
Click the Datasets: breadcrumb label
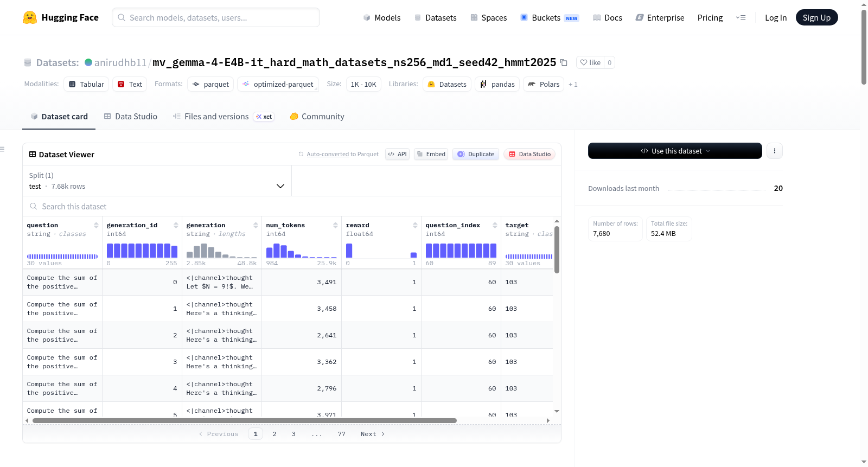point(58,63)
